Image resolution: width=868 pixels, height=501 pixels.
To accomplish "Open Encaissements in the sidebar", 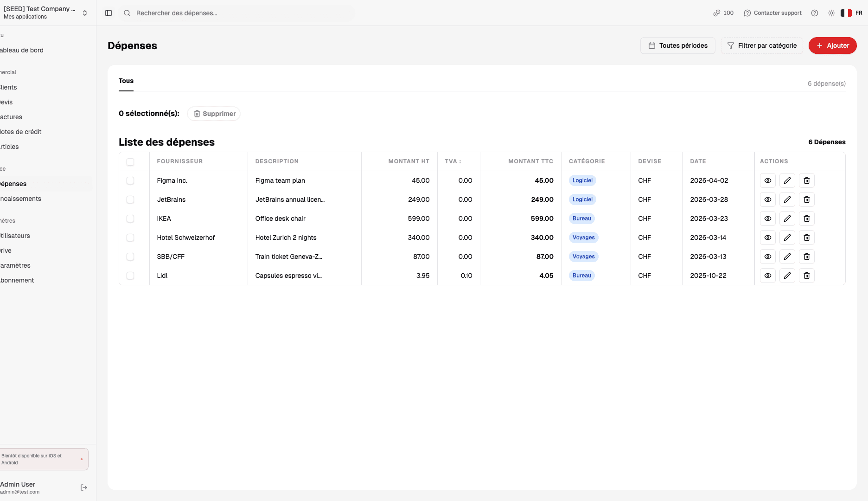I will tap(21, 199).
